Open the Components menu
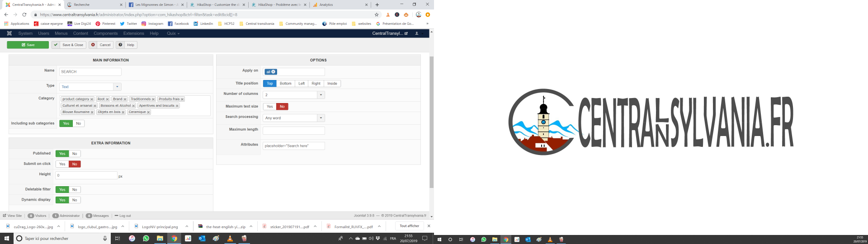Screen dimensions: 868x244 coord(106,33)
